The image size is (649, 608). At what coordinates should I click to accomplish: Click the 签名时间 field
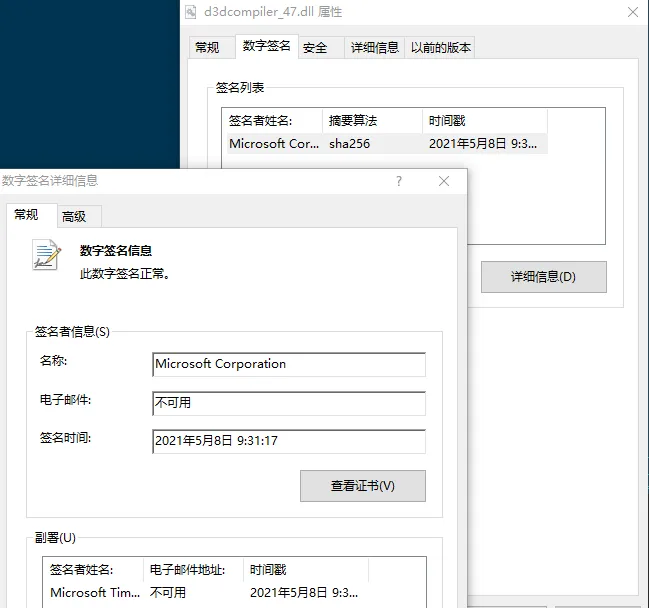click(x=288, y=441)
